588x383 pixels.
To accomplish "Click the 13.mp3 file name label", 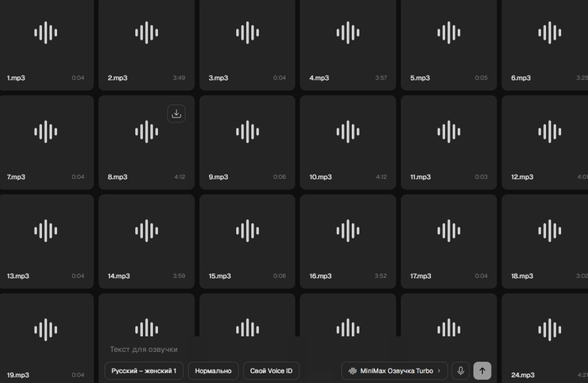I will pyautogui.click(x=18, y=276).
